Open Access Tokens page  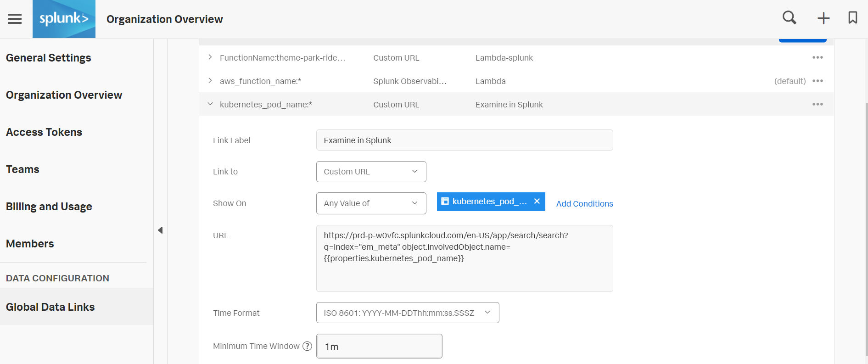44,132
